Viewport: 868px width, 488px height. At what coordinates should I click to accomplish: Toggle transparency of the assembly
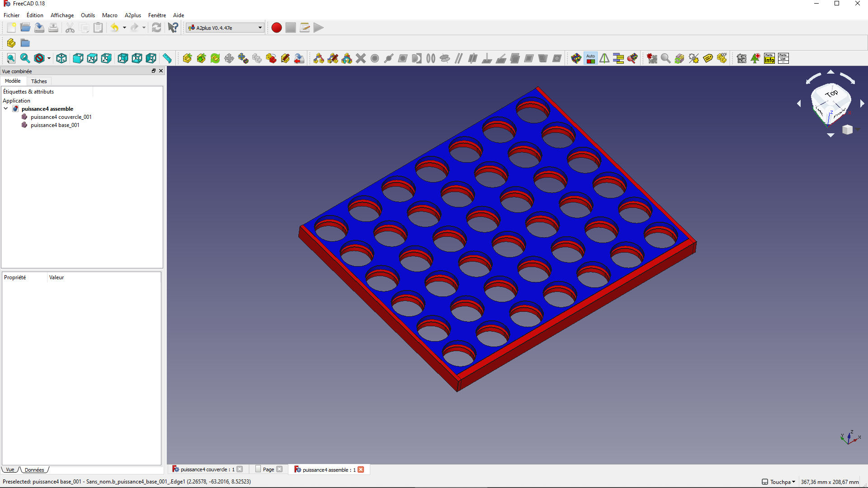click(679, 58)
